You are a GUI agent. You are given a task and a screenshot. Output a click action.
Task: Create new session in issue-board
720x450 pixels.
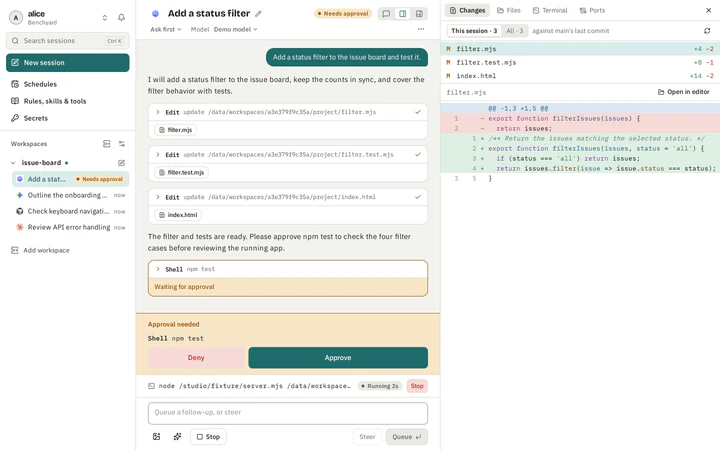tap(121, 163)
